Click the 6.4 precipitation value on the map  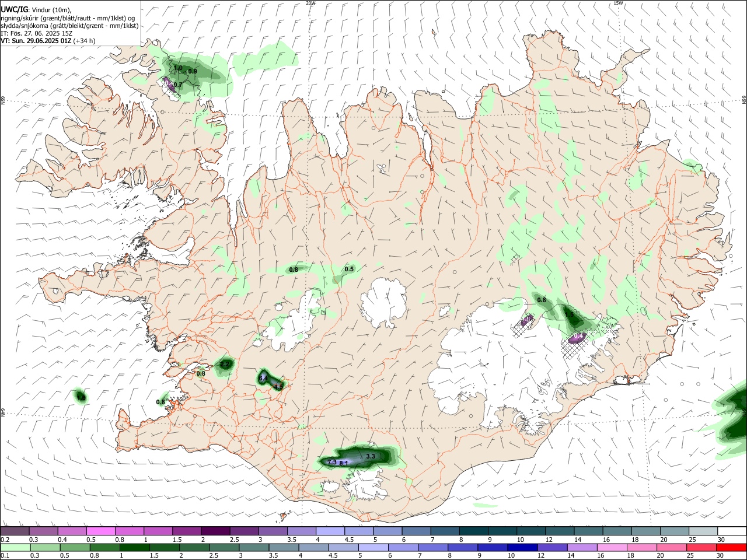(x=263, y=379)
